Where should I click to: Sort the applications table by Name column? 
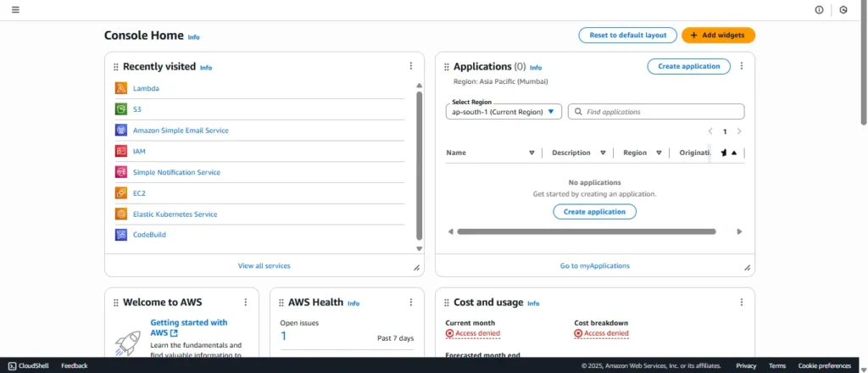point(531,153)
